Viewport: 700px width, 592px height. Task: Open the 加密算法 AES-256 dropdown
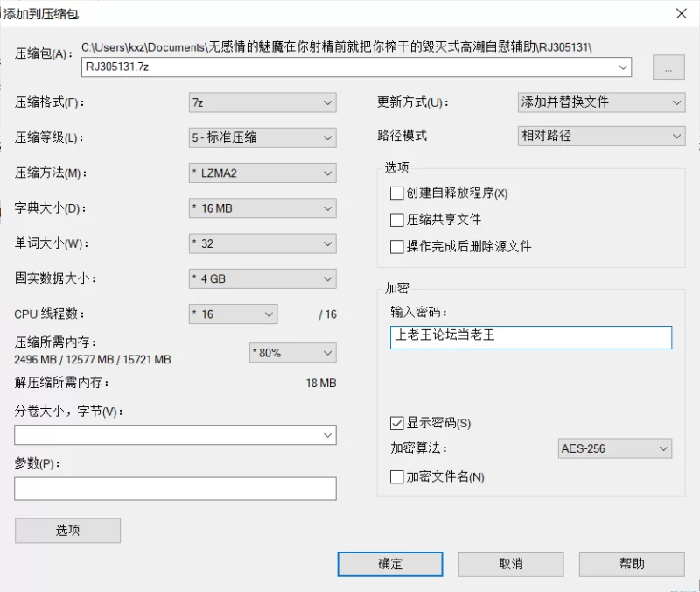615,448
